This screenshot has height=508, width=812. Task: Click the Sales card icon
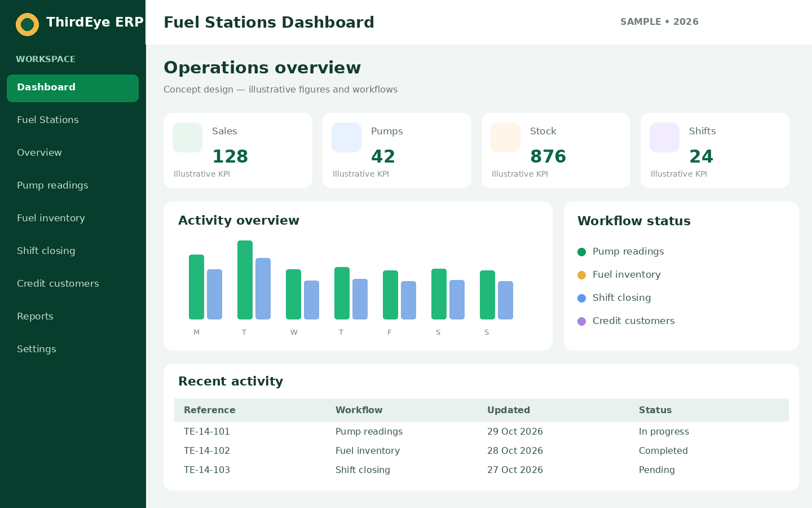(x=187, y=137)
